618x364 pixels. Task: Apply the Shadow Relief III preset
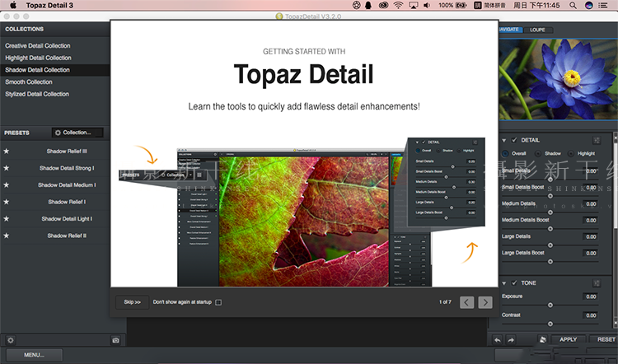tap(67, 152)
